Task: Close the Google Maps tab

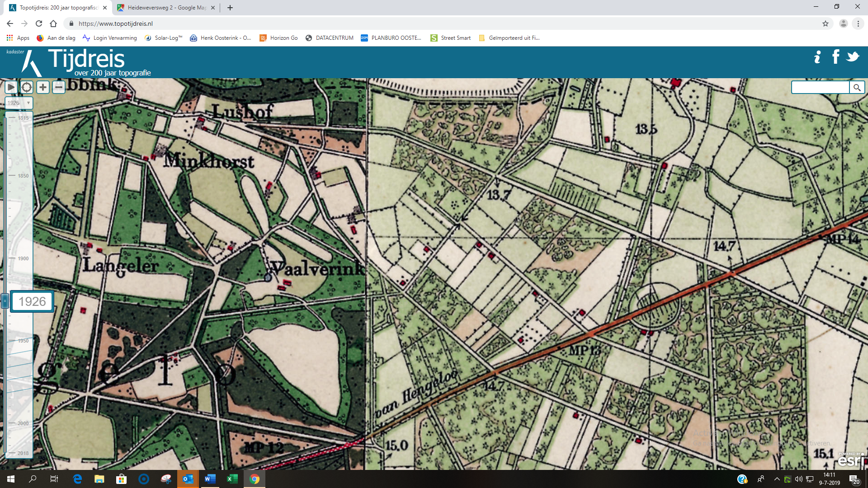Action: tap(213, 8)
